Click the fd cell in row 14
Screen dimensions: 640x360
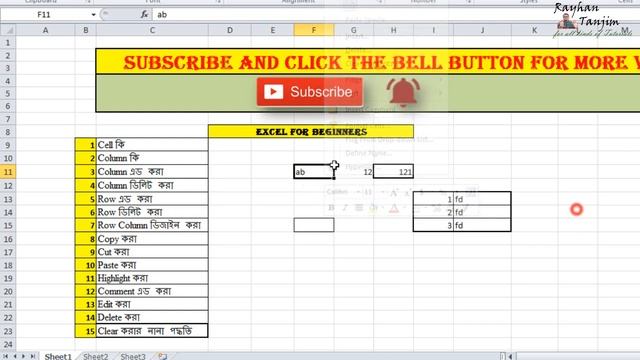click(482, 212)
